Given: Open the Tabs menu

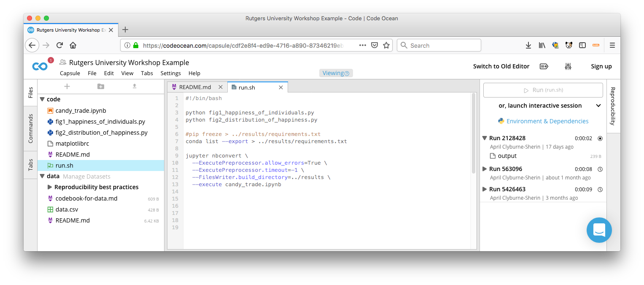Looking at the screenshot, I should 147,73.
